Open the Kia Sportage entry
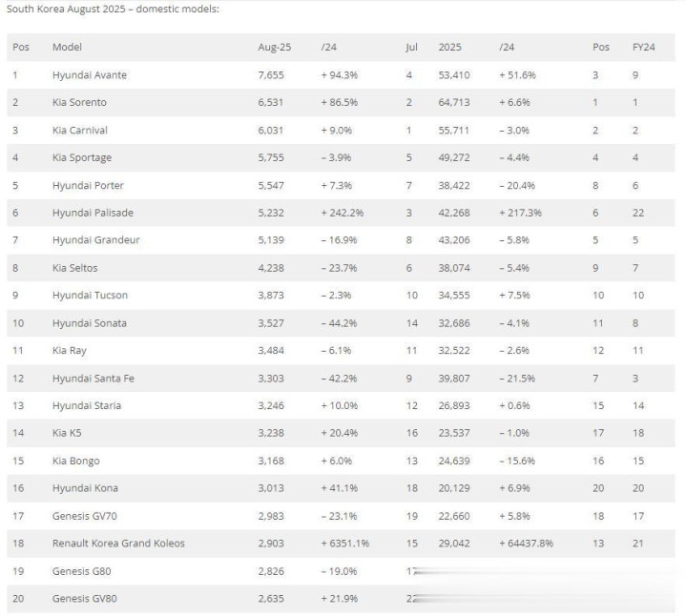The image size is (686, 616). [x=81, y=157]
